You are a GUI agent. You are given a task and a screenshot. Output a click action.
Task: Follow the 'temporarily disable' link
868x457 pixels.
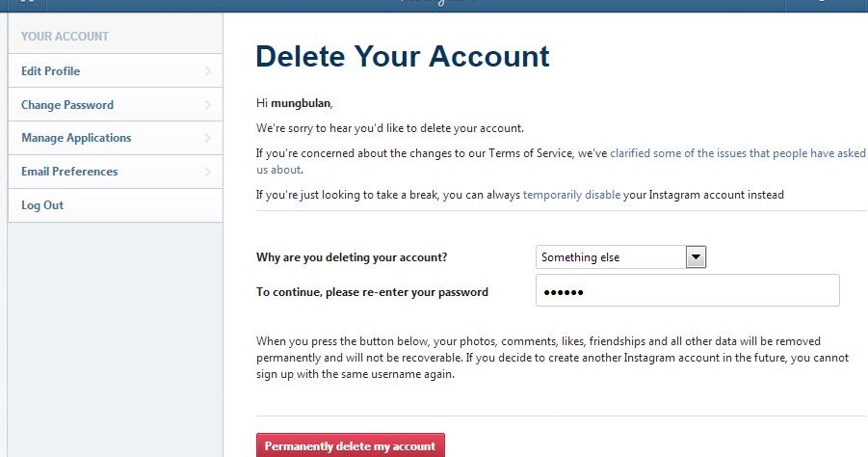pos(571,195)
